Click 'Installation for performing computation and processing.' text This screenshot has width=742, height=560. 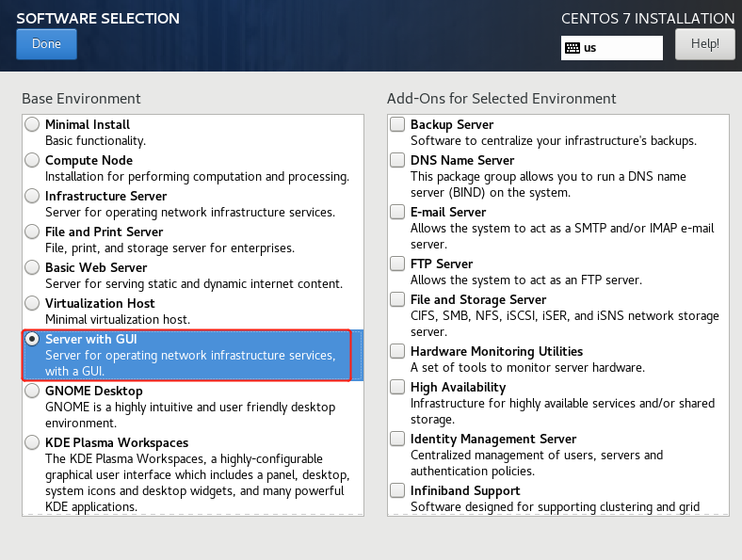point(197,177)
